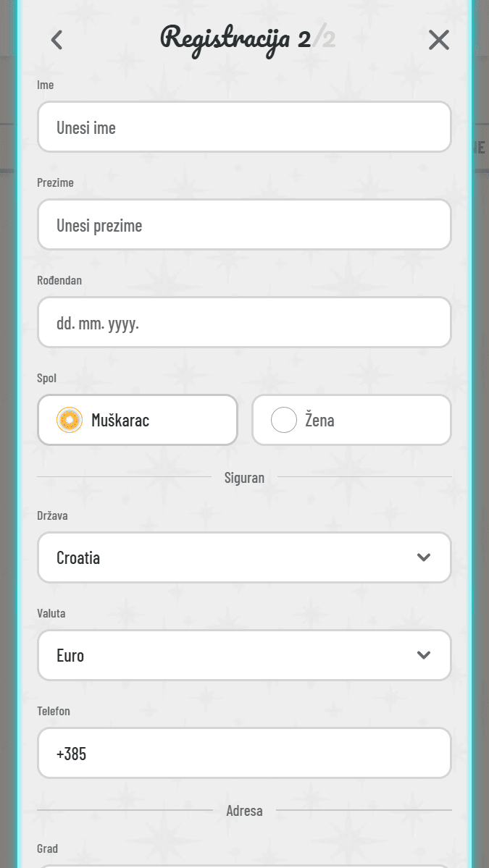Select the Muškarac radio button
The height and width of the screenshot is (868, 489).
tap(70, 420)
